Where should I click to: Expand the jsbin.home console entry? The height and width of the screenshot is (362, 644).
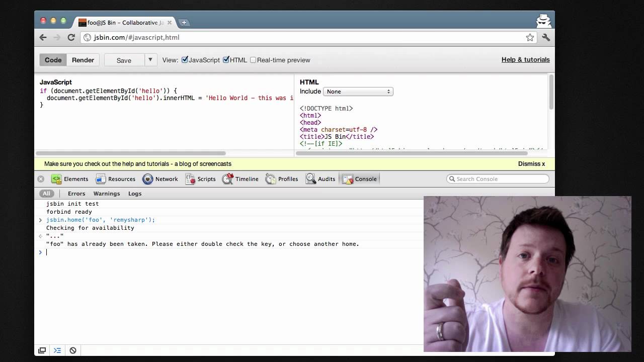point(40,220)
